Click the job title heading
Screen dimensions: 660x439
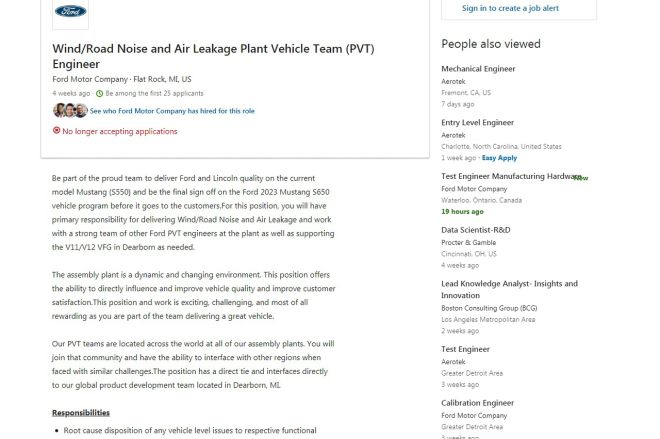click(213, 56)
